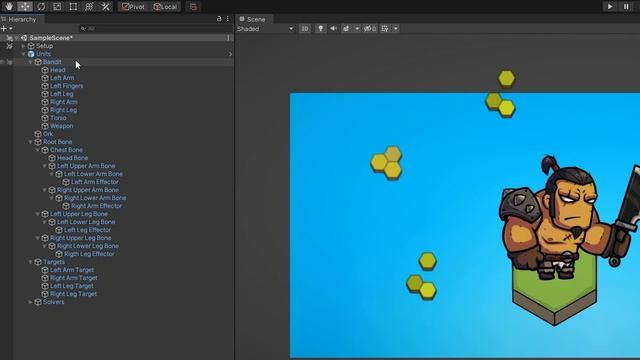Viewport: 640px width, 360px height.
Task: Collapse the Root Bone object
Action: point(31,142)
